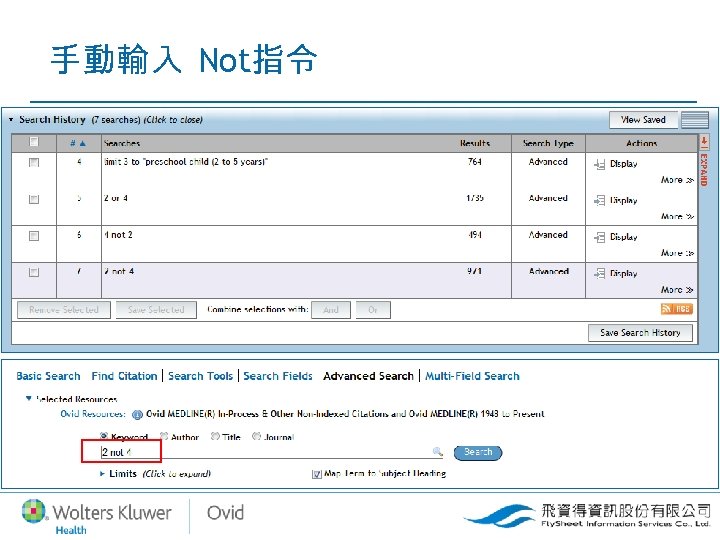Expand the Limits section
Image resolution: width=720 pixels, height=540 pixels.
[102, 473]
